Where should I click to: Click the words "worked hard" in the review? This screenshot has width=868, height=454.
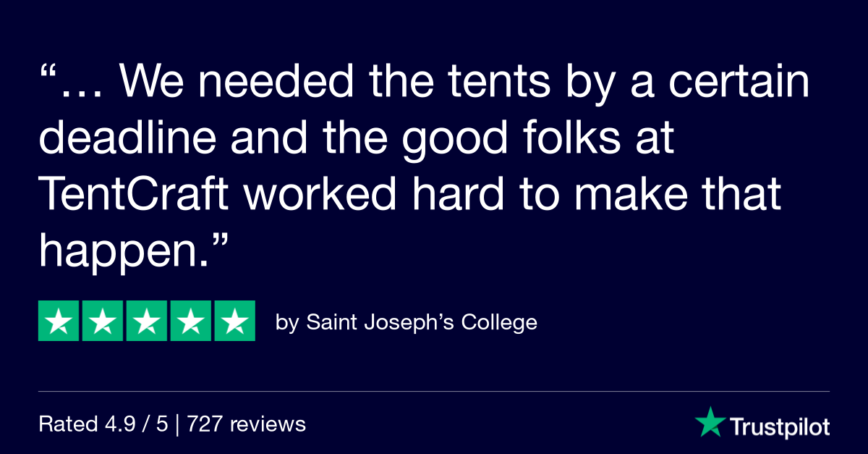tap(364, 196)
